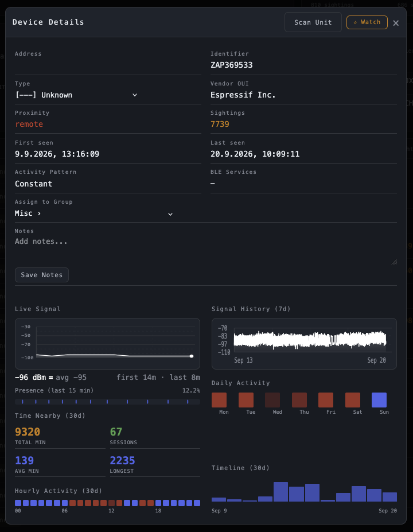Viewport: 413px width, 532px height.
Task: Click the Constant activity pattern value
Action: pyautogui.click(x=34, y=184)
